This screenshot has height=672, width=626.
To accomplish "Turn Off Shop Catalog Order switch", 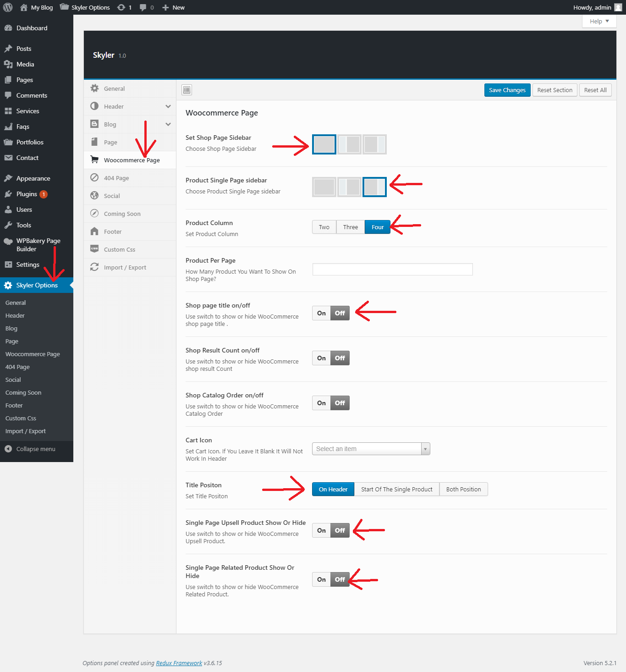I will pyautogui.click(x=340, y=403).
